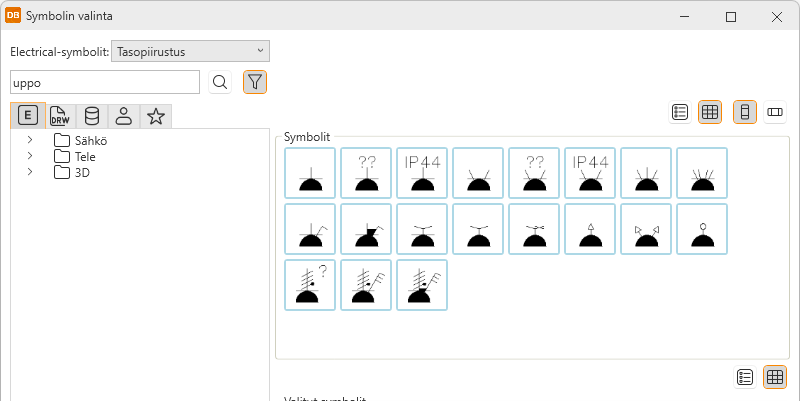Select the horizontal layout icon
Viewport: 800px width, 401px height.
775,112
